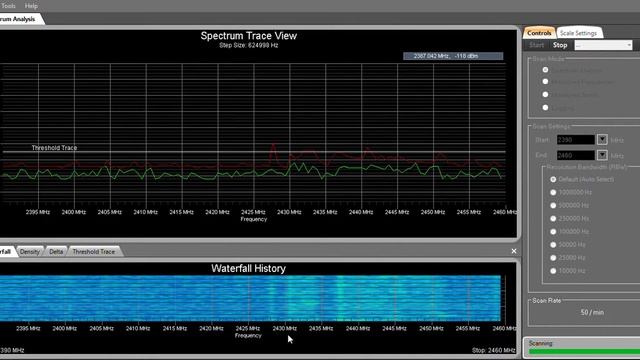Open the Density tab
This screenshot has width=640, height=360.
click(x=30, y=251)
